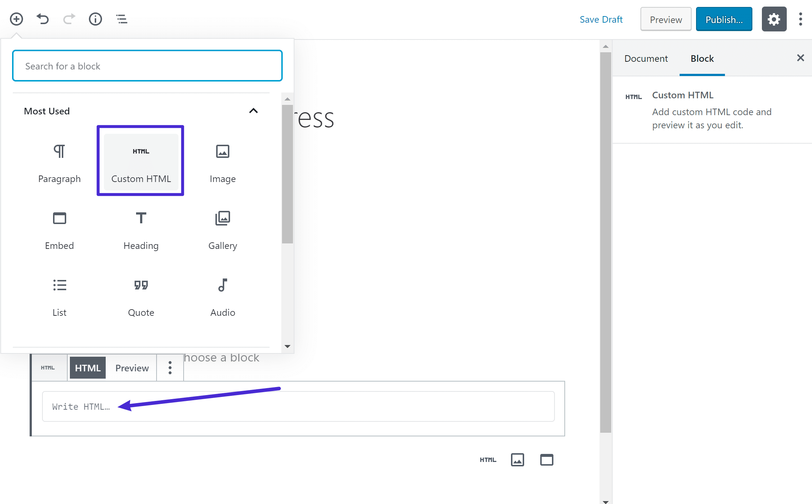Toggle to Preview mode
812x504 pixels.
(132, 368)
